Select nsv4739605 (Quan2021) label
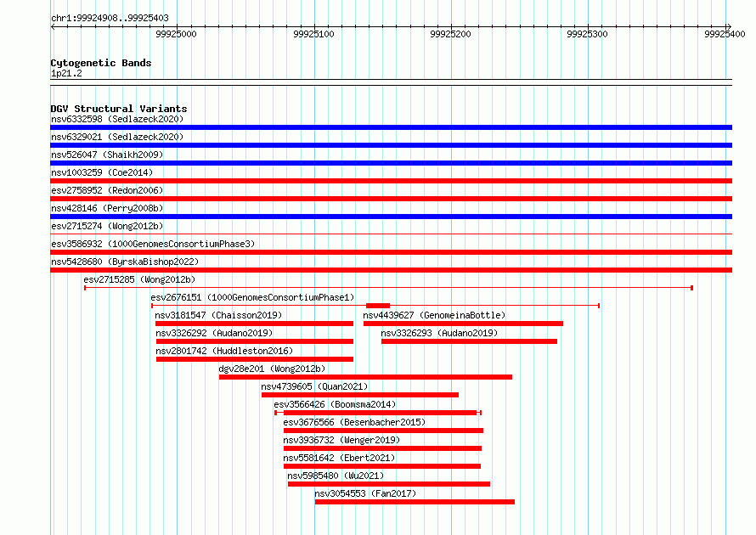The image size is (756, 535). [314, 386]
